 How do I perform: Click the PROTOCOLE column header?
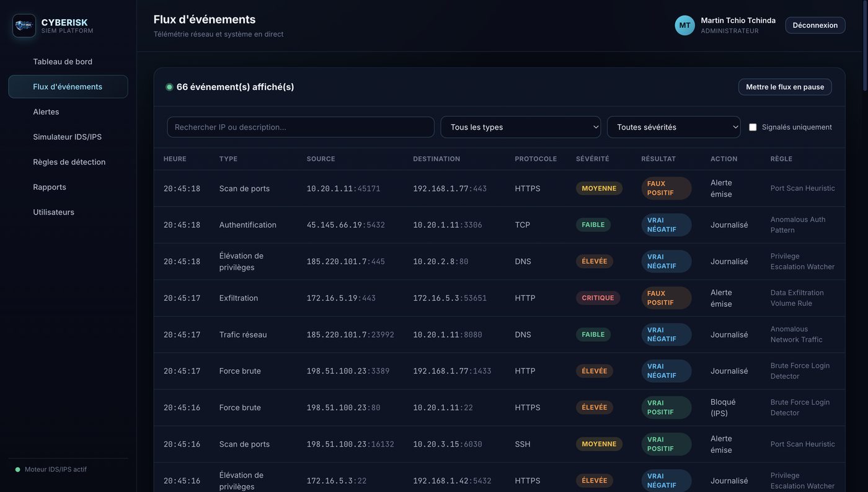(536, 159)
